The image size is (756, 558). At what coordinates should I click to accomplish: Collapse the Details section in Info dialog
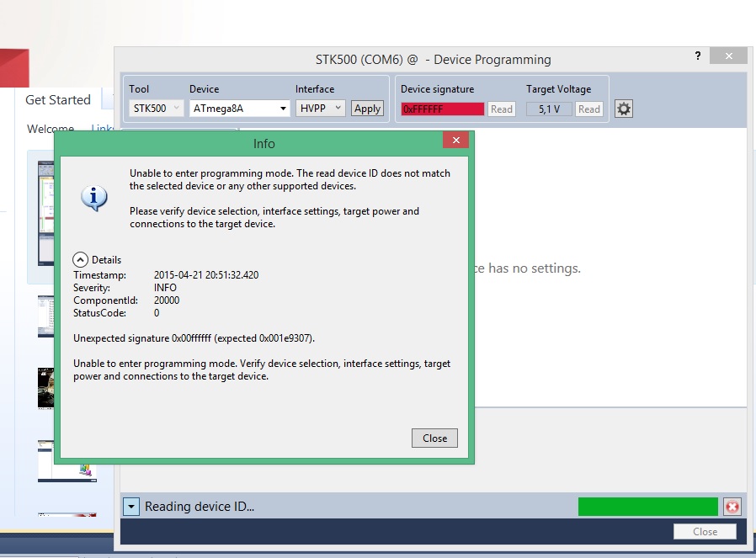(x=81, y=260)
